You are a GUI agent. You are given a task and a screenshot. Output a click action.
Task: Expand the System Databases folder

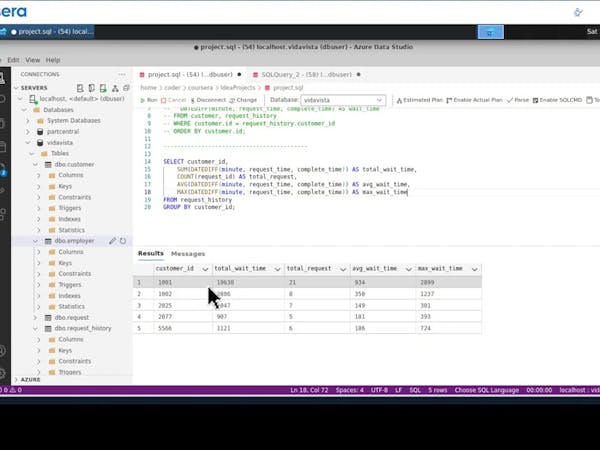(28, 121)
